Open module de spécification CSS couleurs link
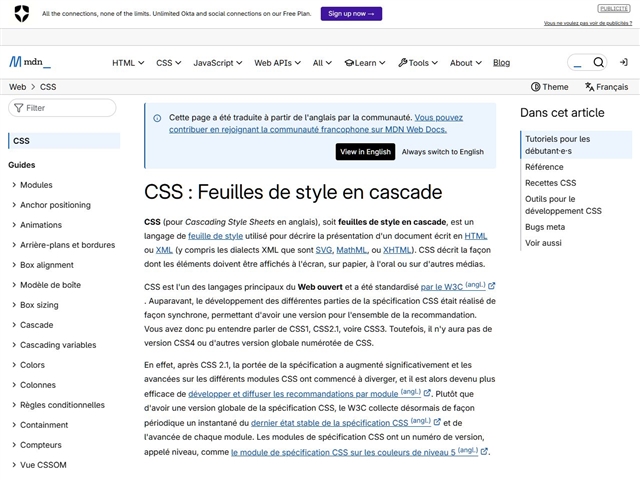Viewport: 640px width, 480px height. [x=354, y=452]
